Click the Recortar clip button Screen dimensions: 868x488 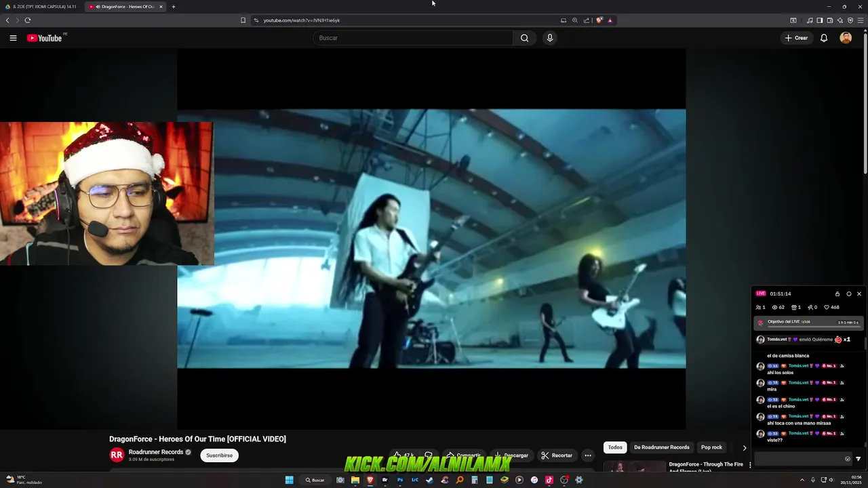[x=557, y=455]
